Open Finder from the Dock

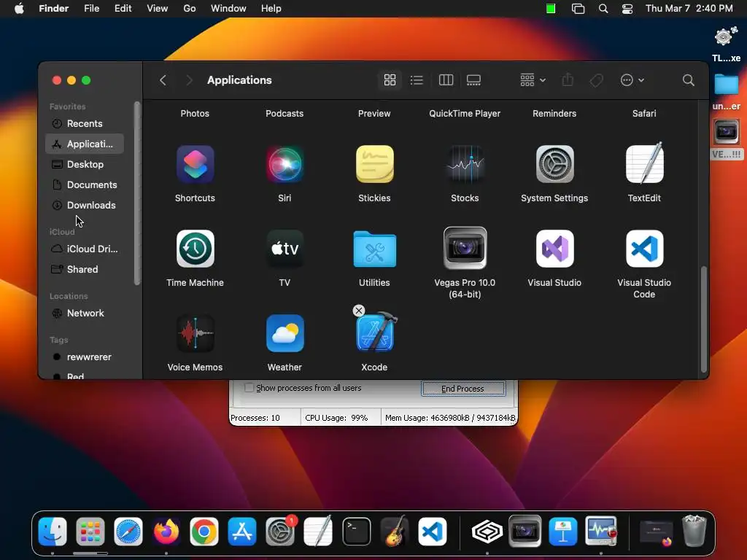click(53, 532)
